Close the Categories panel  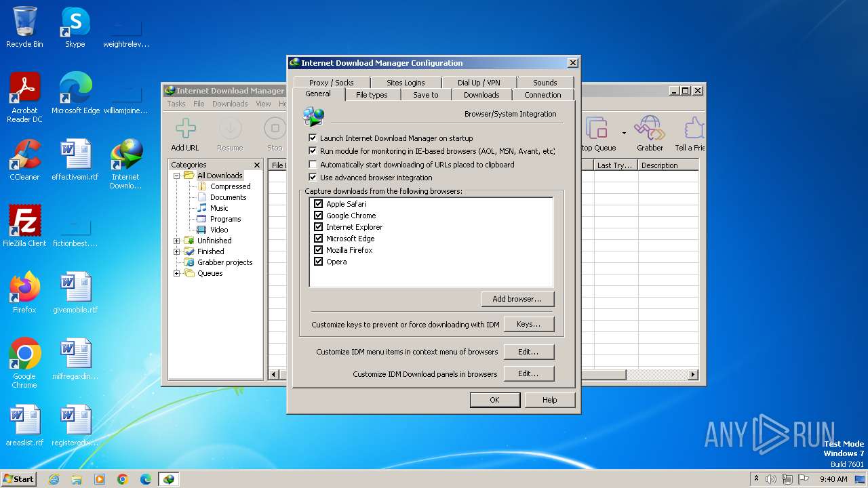[257, 165]
